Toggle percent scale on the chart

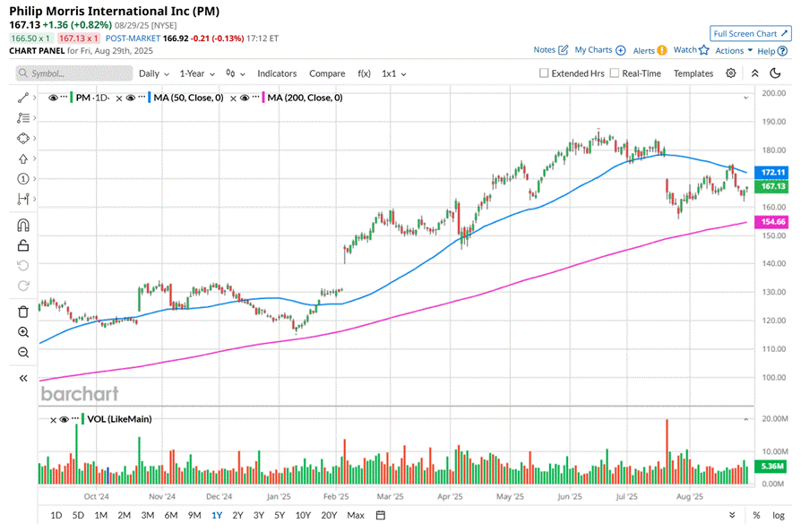[756, 515]
